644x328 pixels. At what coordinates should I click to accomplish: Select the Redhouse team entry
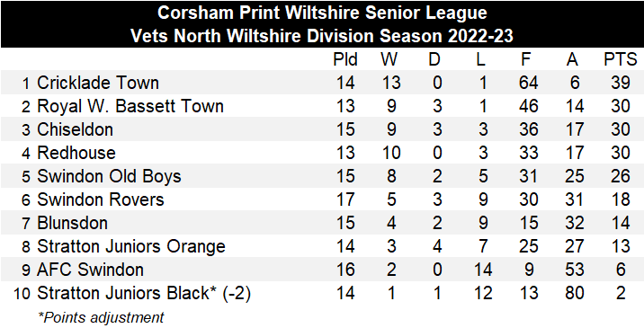[x=76, y=153]
